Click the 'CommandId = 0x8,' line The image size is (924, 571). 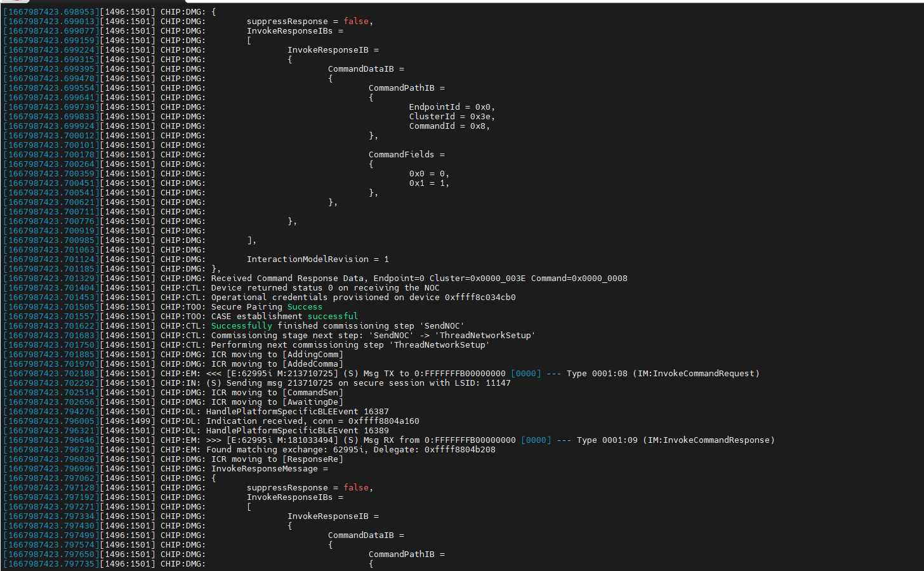click(449, 126)
